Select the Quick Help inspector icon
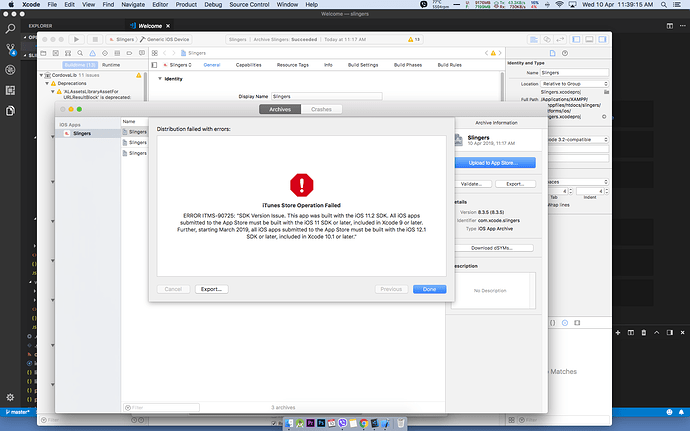This screenshot has width=690, height=431. [x=565, y=53]
